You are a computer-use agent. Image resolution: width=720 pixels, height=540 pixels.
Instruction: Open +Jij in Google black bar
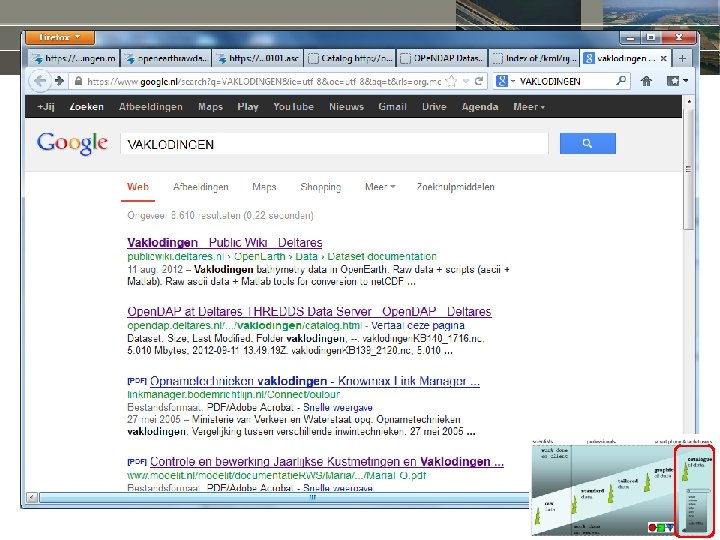click(46, 107)
